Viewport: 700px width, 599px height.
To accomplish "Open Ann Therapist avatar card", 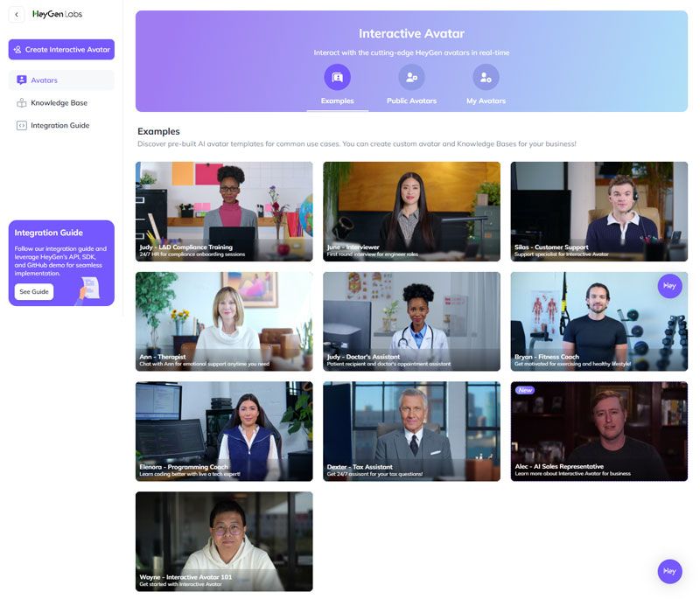I will pyautogui.click(x=224, y=322).
